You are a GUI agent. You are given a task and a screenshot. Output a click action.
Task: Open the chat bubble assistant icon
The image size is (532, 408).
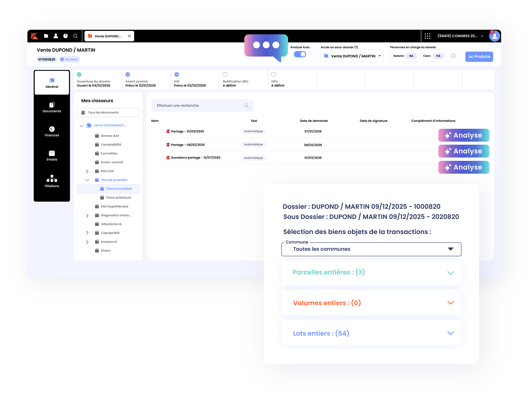coord(266,46)
